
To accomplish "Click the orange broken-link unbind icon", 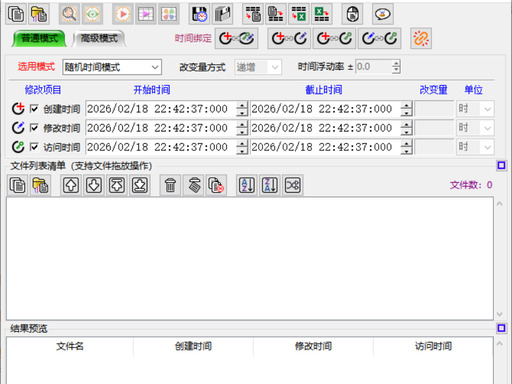I will (x=421, y=39).
